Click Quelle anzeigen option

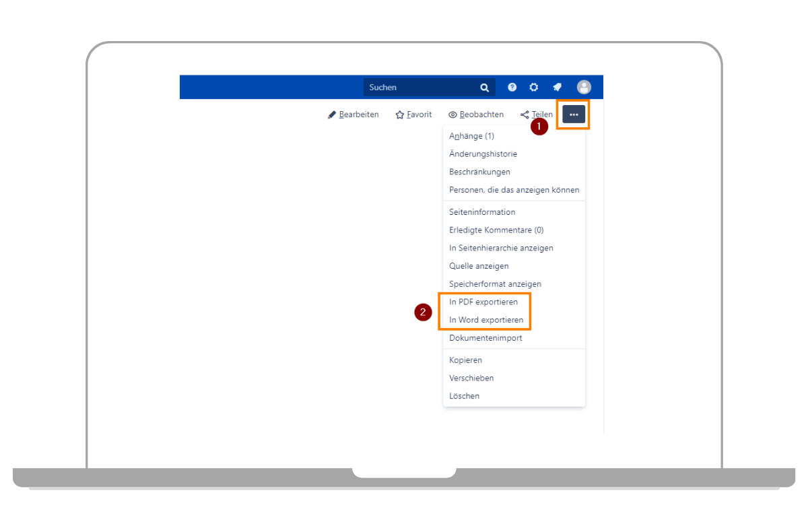click(x=479, y=266)
